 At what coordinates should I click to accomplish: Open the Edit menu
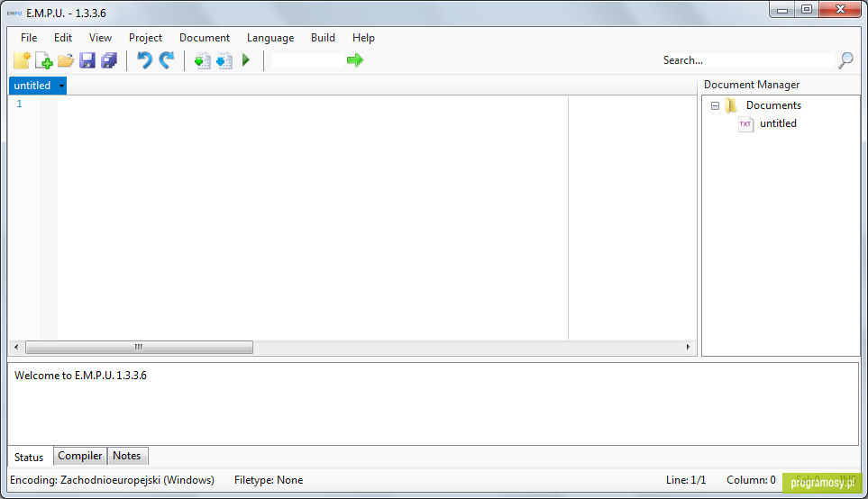(x=63, y=38)
